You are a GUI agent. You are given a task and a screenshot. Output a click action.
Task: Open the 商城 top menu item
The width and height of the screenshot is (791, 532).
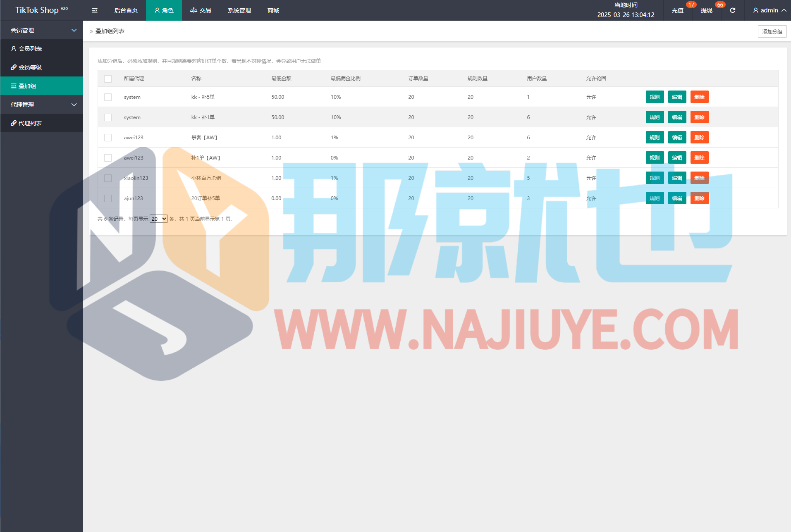point(273,10)
